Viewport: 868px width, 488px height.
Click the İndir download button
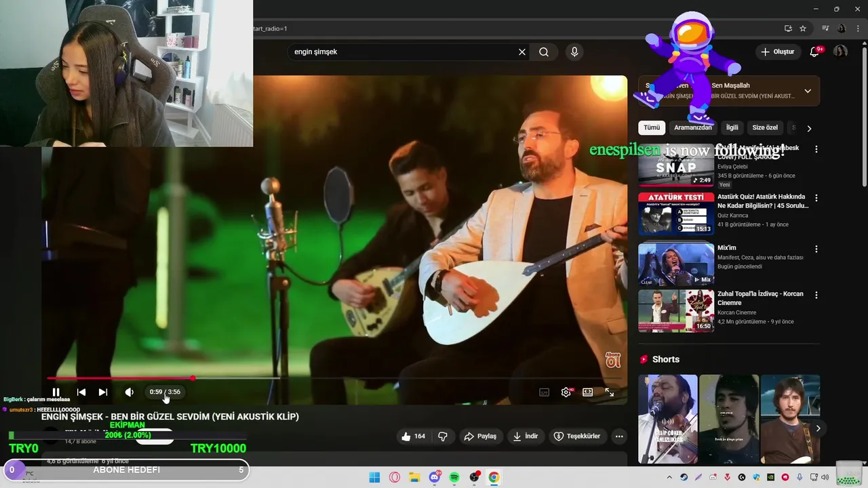[526, 436]
